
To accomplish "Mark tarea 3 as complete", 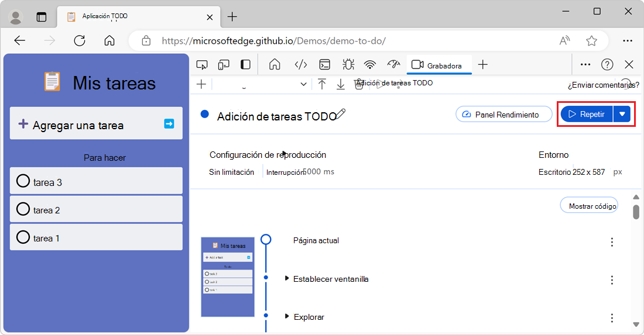I will pos(23,181).
